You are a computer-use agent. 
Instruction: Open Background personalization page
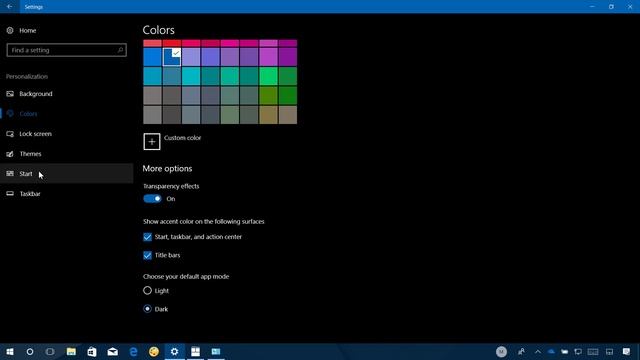pyautogui.click(x=67, y=94)
